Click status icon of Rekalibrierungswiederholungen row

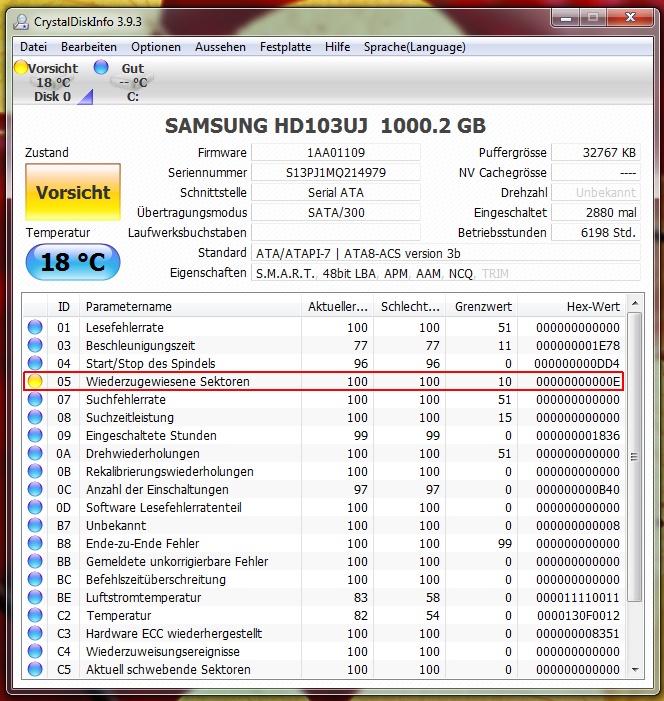[x=35, y=471]
